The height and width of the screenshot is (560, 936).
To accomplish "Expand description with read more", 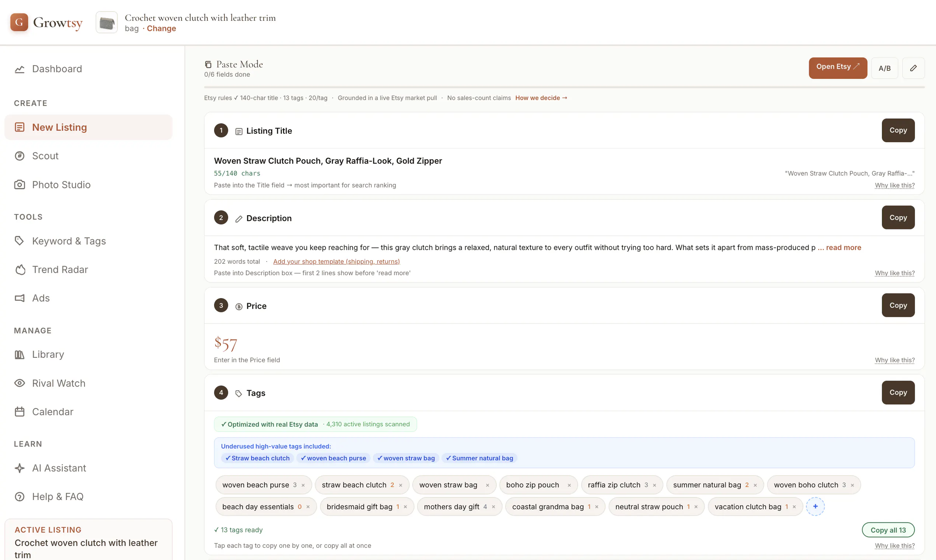I will coord(843,248).
